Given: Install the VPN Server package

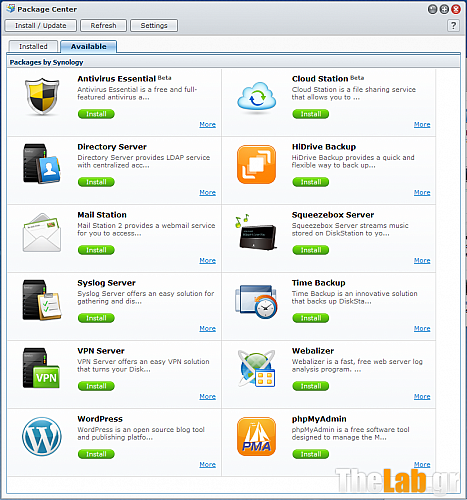Looking at the screenshot, I should (x=96, y=386).
